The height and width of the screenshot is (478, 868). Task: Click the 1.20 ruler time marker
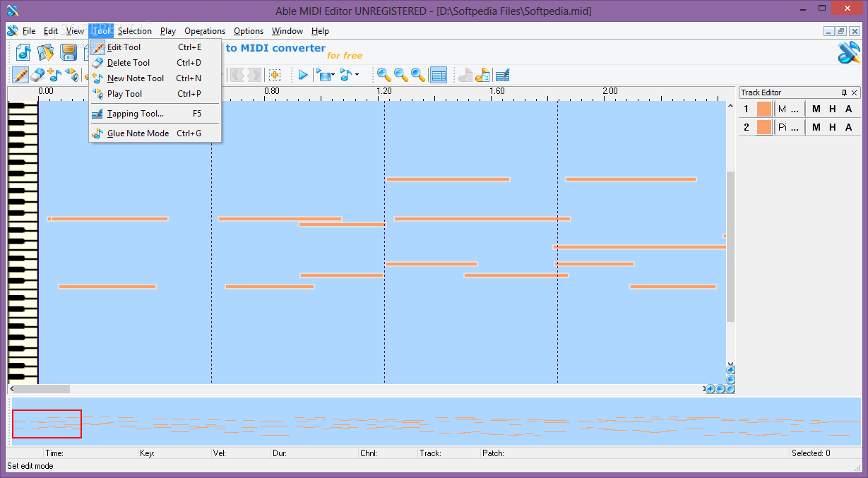click(x=384, y=91)
